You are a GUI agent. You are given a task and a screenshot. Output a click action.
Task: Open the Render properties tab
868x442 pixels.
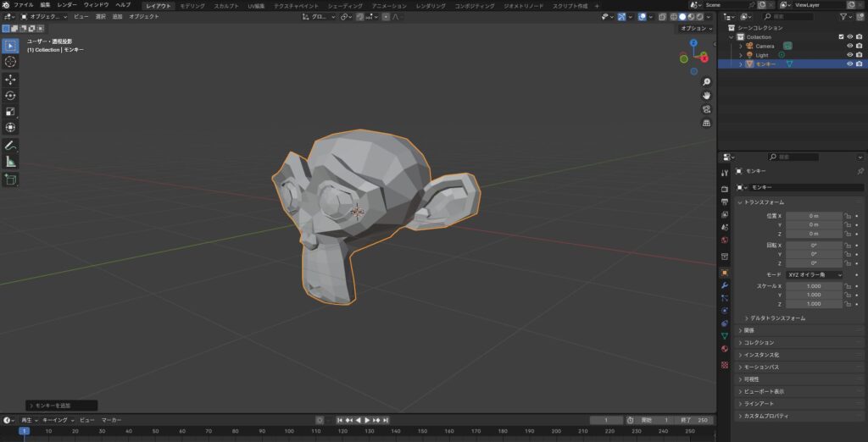tap(725, 189)
